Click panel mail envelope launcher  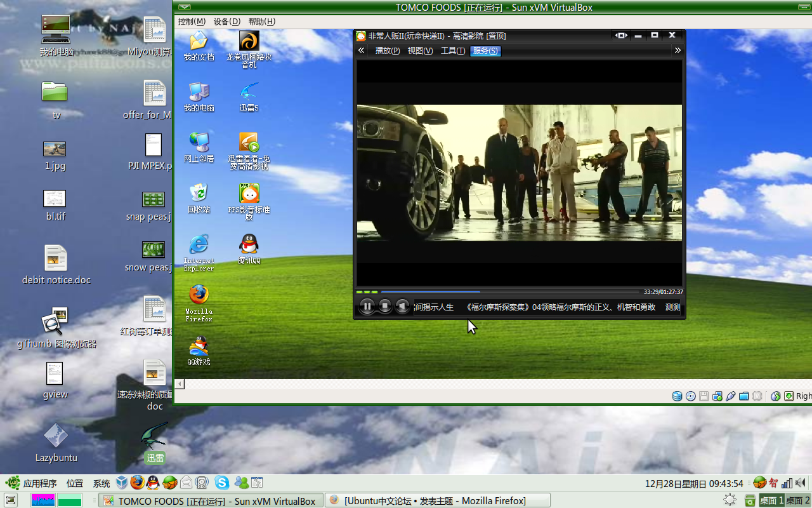click(186, 483)
